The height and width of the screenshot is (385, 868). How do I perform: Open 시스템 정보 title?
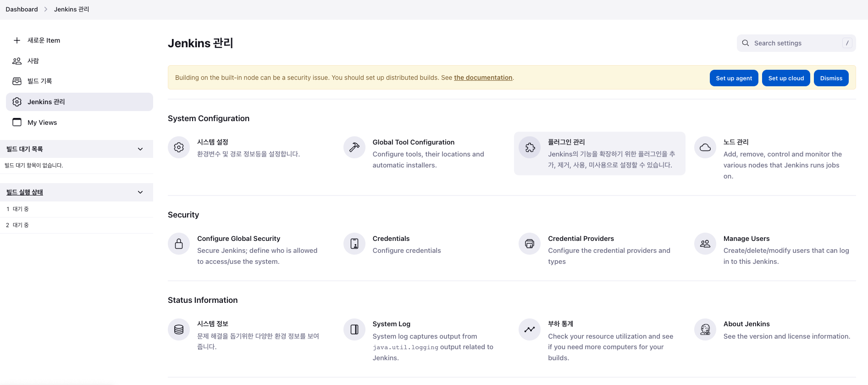coord(213,324)
